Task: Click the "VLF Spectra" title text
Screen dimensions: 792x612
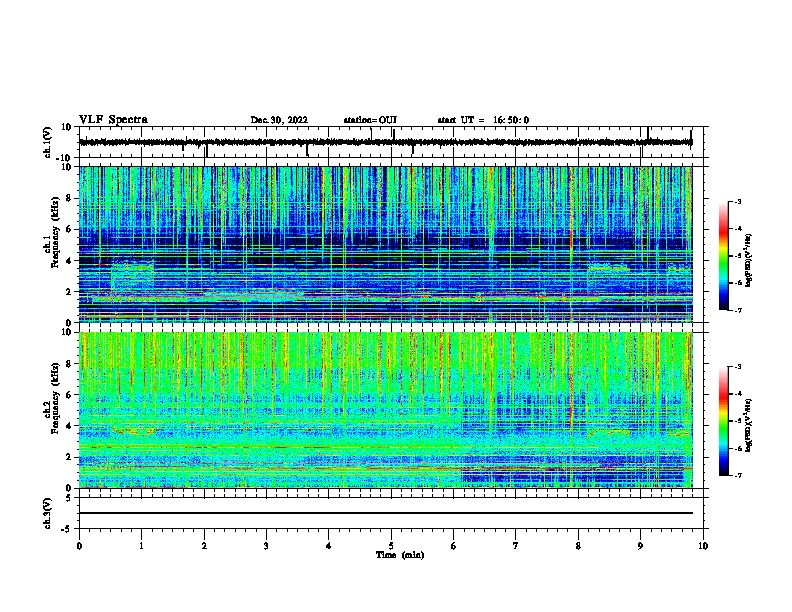Action: [x=113, y=120]
